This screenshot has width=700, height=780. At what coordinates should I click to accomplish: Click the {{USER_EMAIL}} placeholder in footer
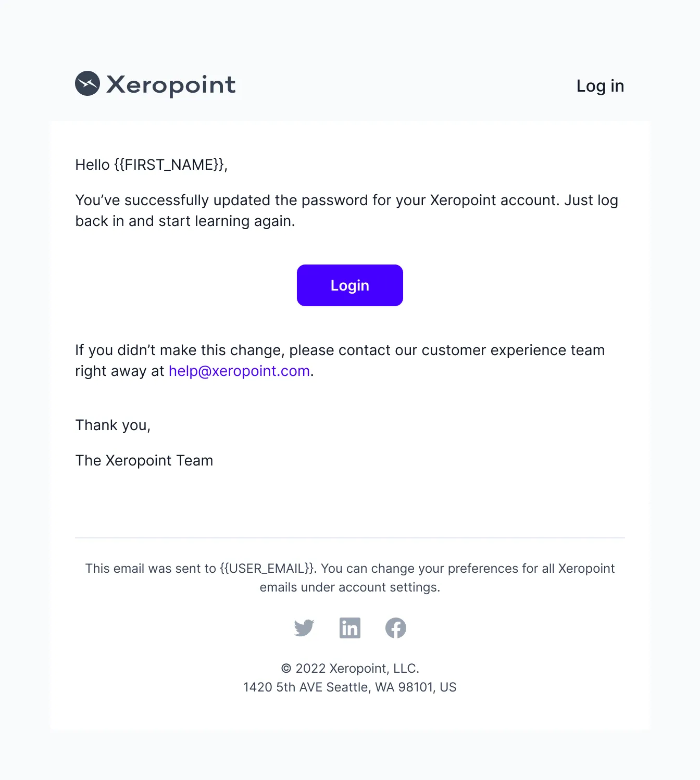267,568
